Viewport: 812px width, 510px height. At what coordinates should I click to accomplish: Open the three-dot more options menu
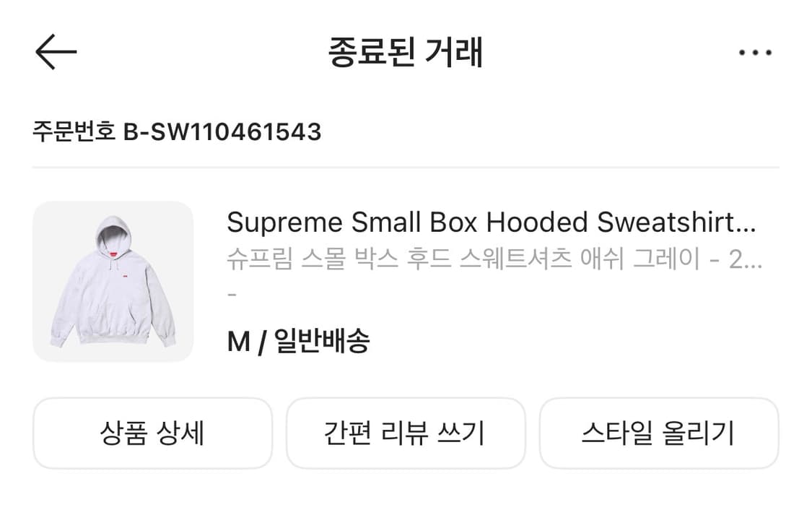click(x=755, y=53)
